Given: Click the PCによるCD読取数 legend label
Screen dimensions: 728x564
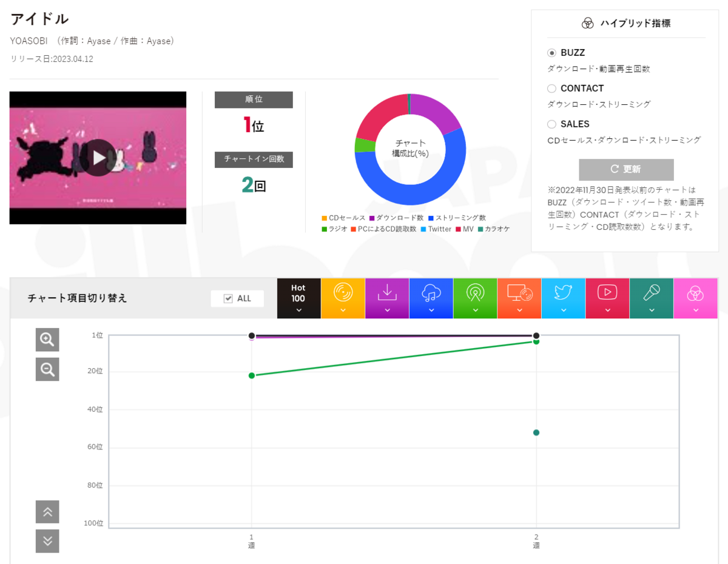Looking at the screenshot, I should coord(387,229).
